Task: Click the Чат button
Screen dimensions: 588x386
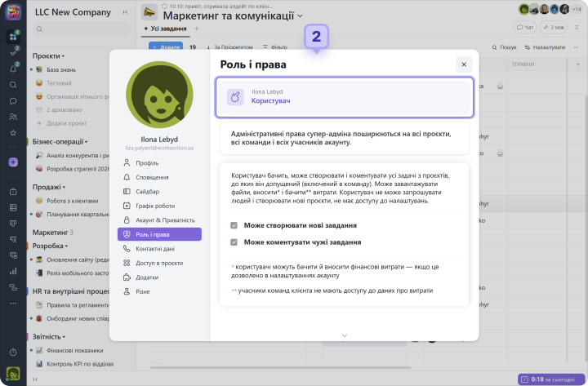Action: pos(524,27)
